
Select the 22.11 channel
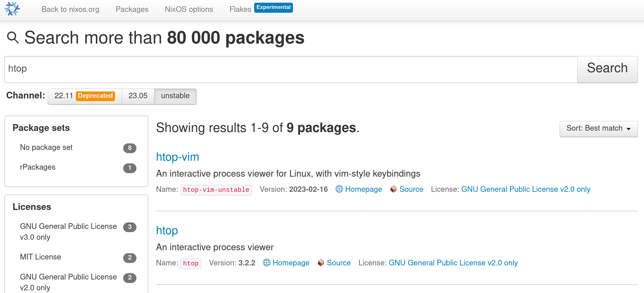pos(64,96)
